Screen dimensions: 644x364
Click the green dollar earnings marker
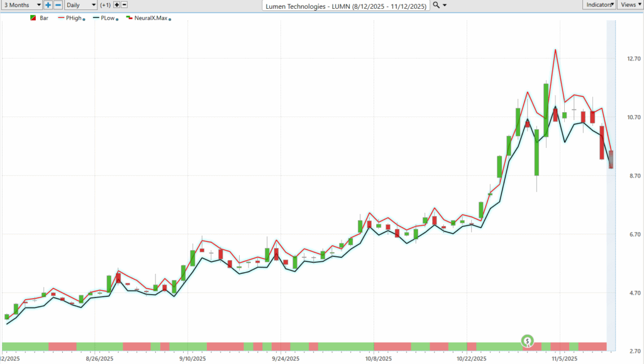[528, 341]
